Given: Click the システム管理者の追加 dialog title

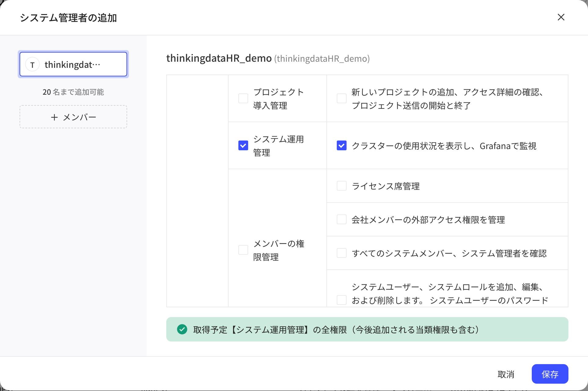Looking at the screenshot, I should [x=68, y=18].
